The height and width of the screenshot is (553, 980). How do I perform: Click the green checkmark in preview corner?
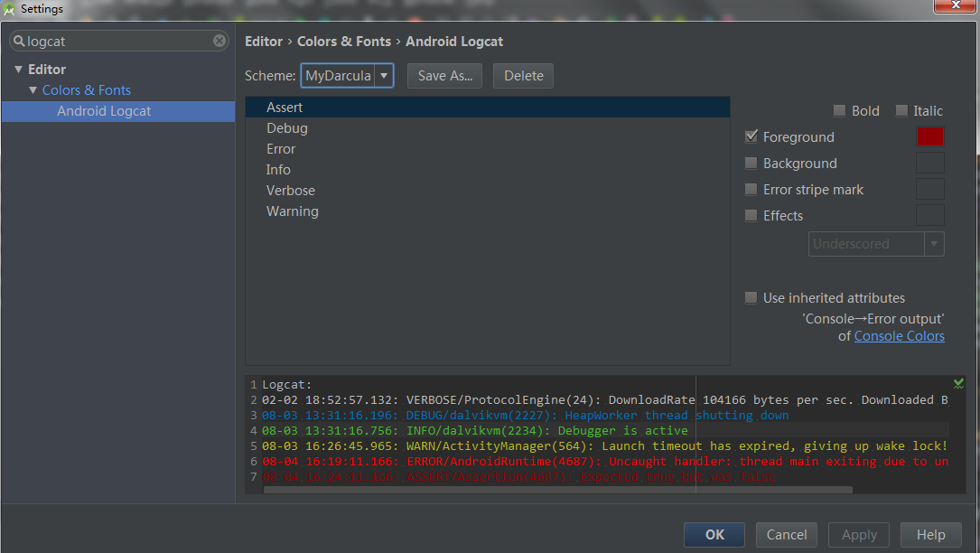coord(958,383)
